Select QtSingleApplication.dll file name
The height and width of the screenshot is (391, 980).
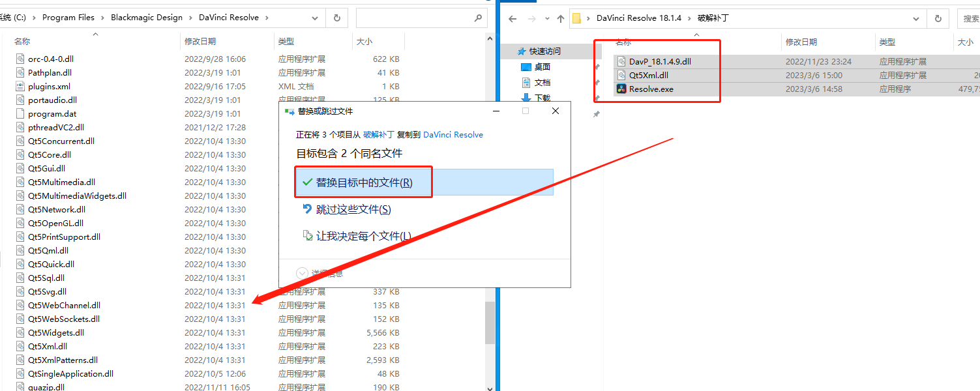[70, 373]
